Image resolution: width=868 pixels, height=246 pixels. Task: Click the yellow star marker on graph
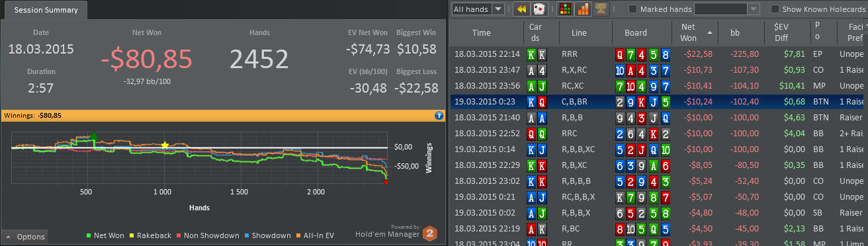[x=165, y=145]
